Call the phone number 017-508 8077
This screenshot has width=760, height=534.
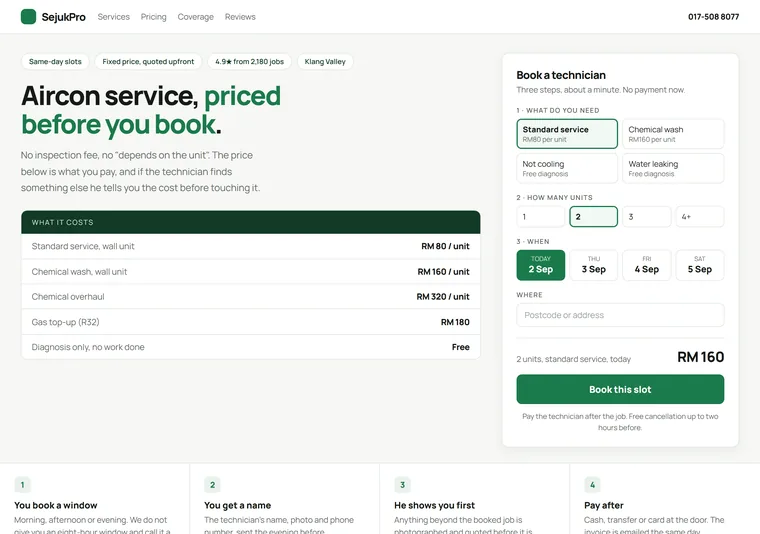[713, 16]
